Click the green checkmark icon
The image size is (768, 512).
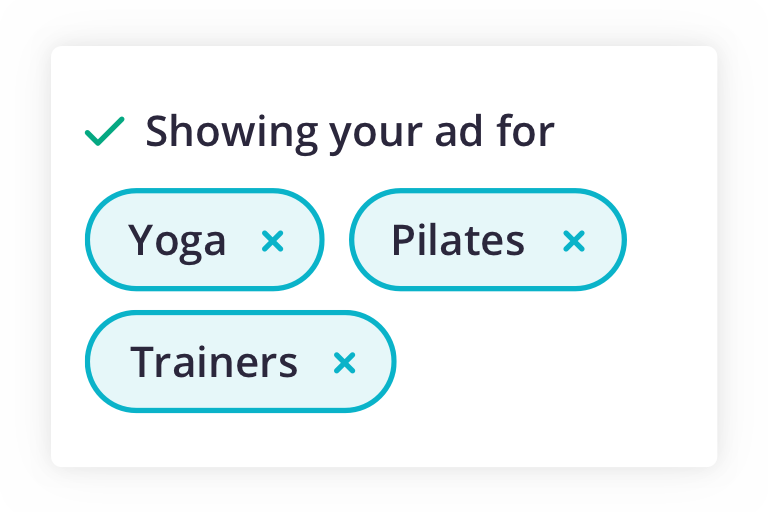tap(104, 131)
